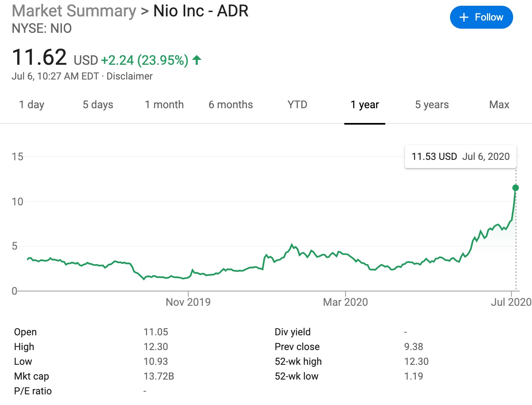Open the Disclaimer link
The height and width of the screenshot is (405, 532).
[130, 76]
